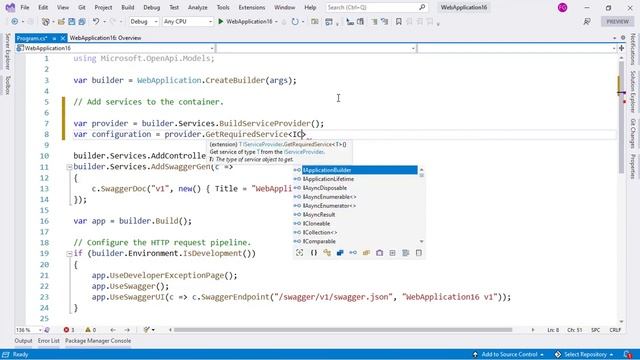Viewport: 640px width, 360px height.
Task: Click the Open File folder icon
Action: pyautogui.click(x=61, y=21)
